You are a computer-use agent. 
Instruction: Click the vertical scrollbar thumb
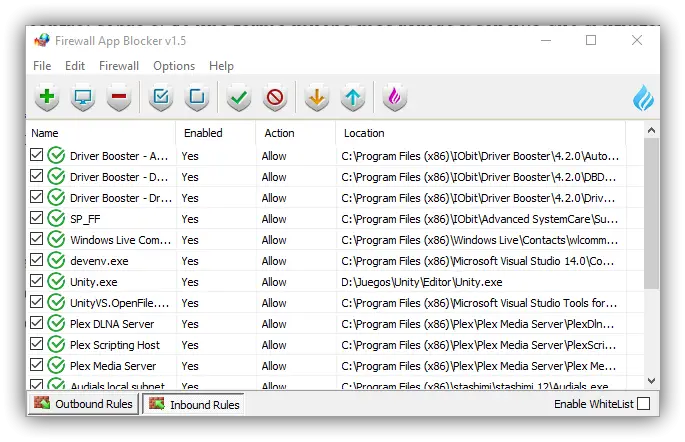[x=651, y=213]
